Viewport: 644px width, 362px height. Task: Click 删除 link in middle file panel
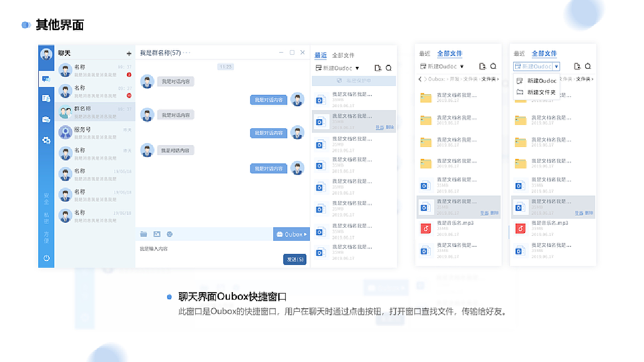pyautogui.click(x=495, y=213)
